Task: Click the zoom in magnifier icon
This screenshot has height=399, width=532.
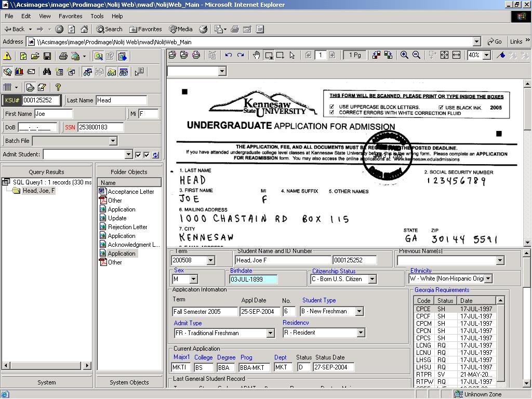Action: (x=404, y=55)
